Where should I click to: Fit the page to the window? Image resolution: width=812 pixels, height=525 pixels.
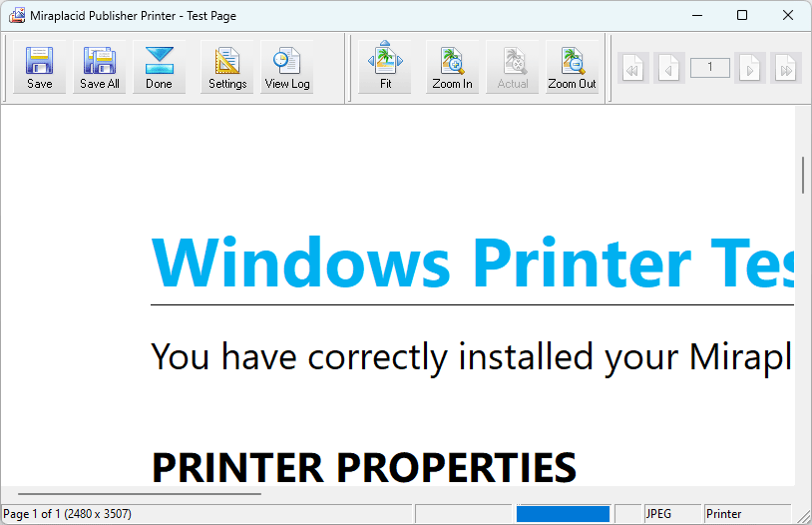pos(386,68)
